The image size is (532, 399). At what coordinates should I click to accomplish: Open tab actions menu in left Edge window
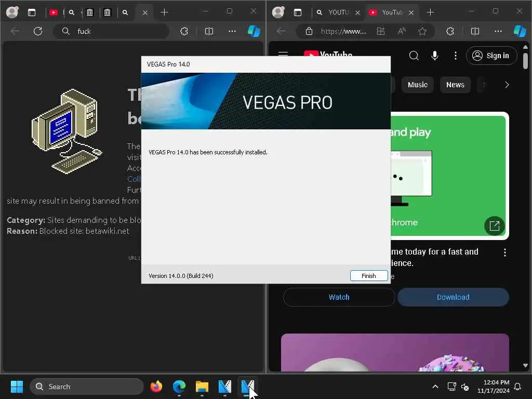tap(32, 12)
